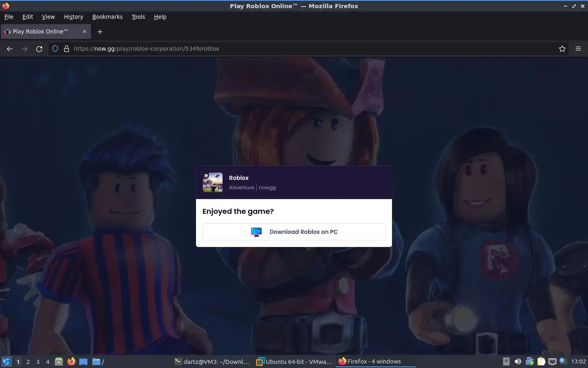Image resolution: width=588 pixels, height=368 pixels.
Task: Switch to the dartz@VM3 terminal window
Action: [212, 361]
